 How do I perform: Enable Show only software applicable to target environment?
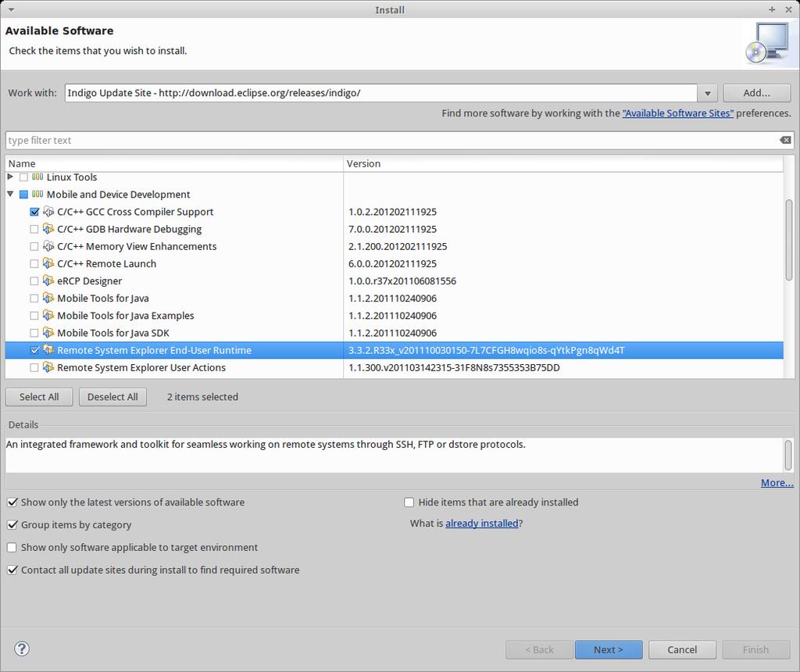point(12,548)
